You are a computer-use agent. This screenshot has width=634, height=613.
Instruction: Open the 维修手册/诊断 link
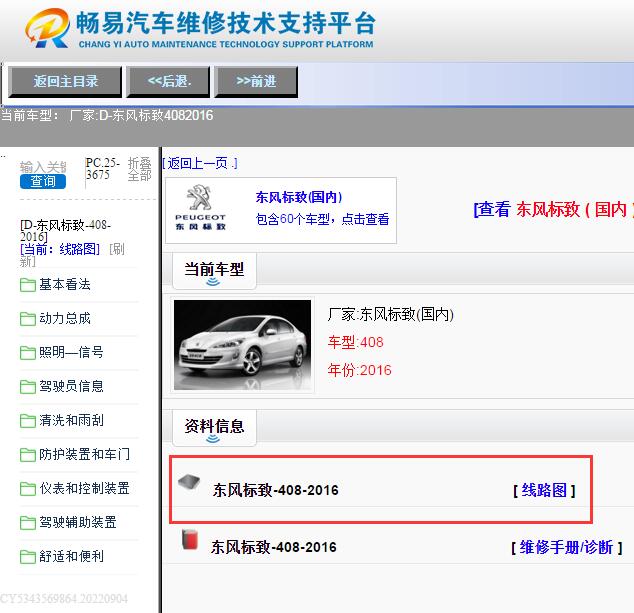tap(566, 547)
